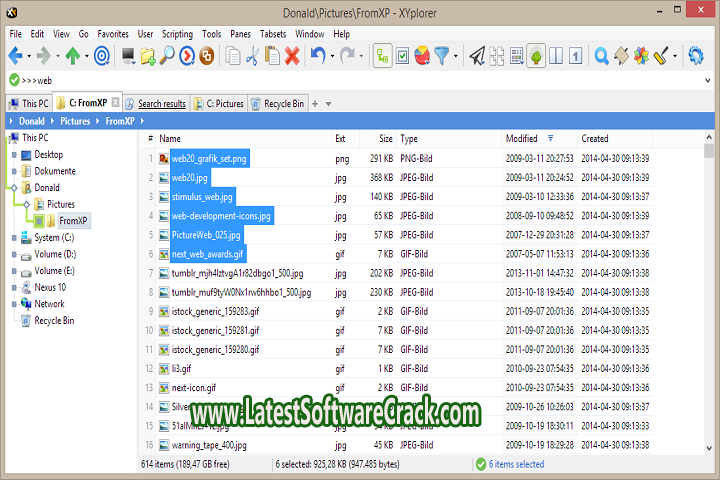Toggle the selection checkboxes toolbar button
The height and width of the screenshot is (480, 720).
(402, 56)
